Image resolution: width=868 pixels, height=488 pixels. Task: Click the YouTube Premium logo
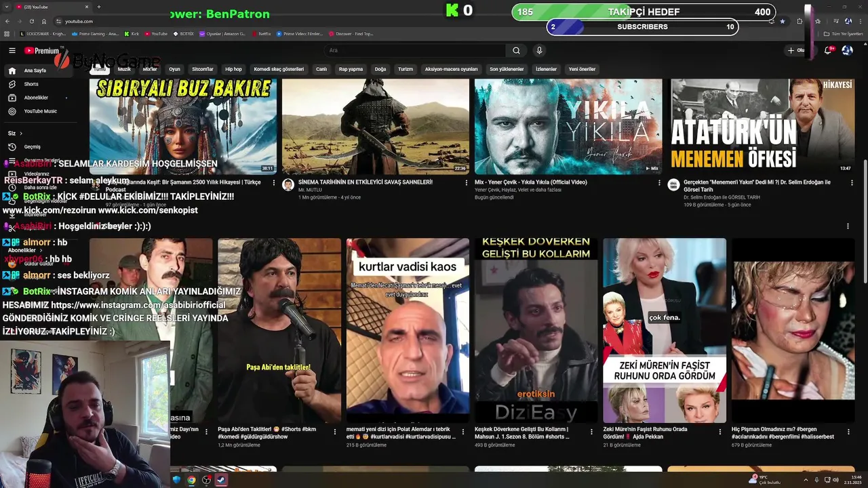(42, 51)
